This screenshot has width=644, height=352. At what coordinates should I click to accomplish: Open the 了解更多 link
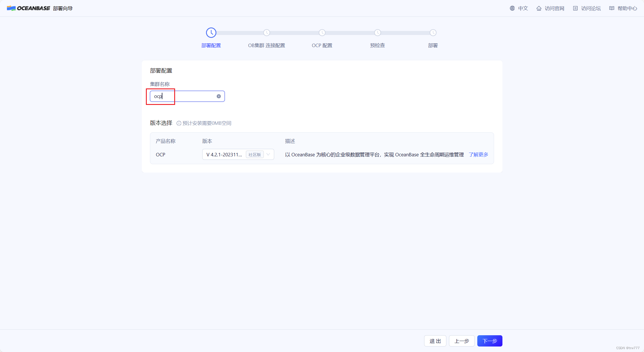pos(478,155)
